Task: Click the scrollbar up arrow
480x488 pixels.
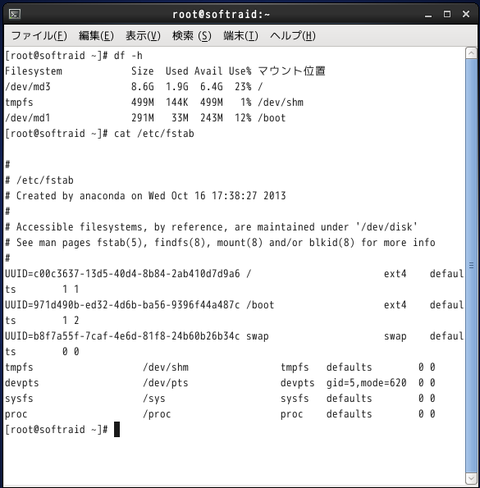Action: click(471, 53)
